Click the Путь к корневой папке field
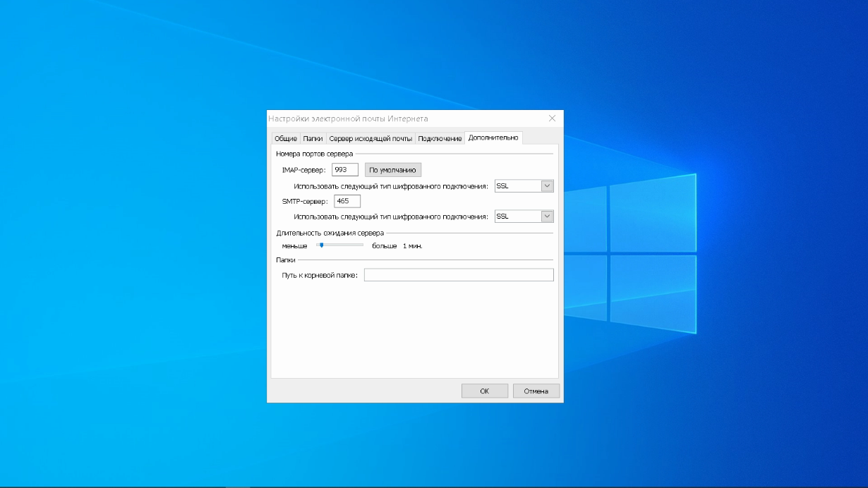The height and width of the screenshot is (488, 868). 459,275
